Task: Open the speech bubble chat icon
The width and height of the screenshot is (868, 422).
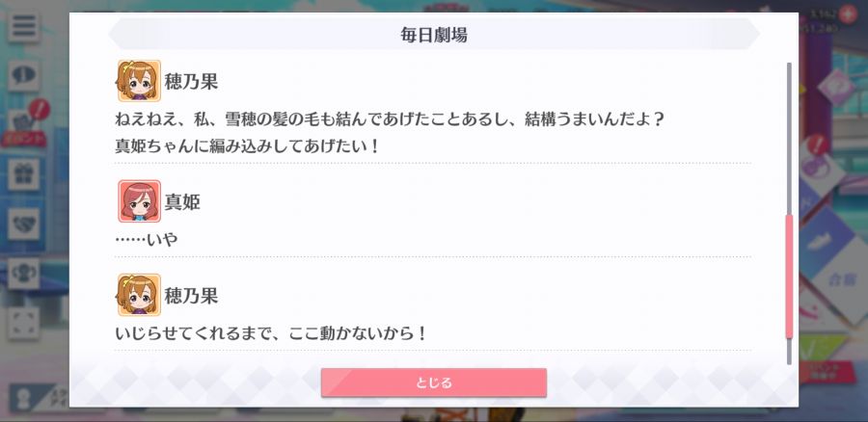Action: point(23,75)
